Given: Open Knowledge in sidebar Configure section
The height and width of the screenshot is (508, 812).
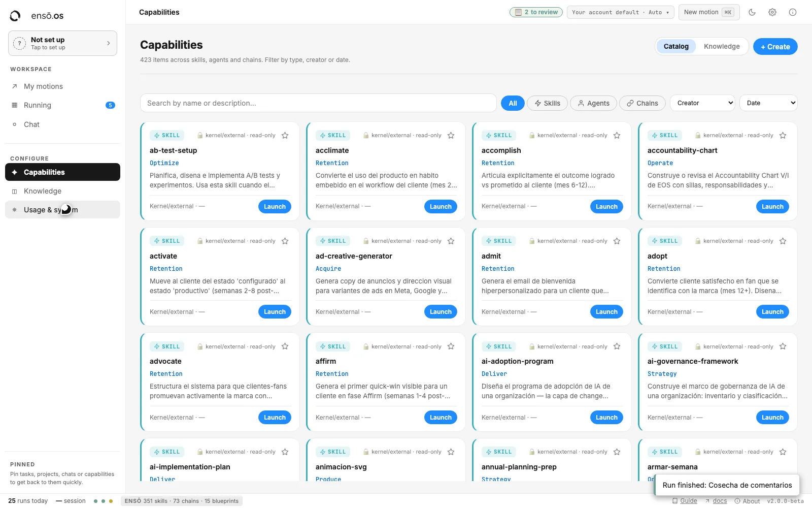Looking at the screenshot, I should (62, 191).
